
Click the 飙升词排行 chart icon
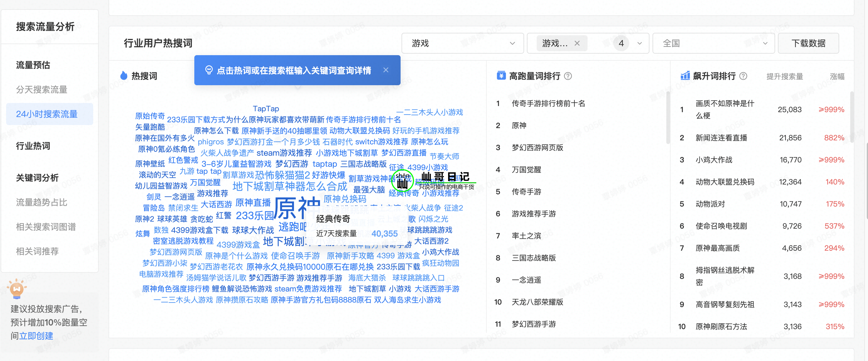click(x=685, y=76)
